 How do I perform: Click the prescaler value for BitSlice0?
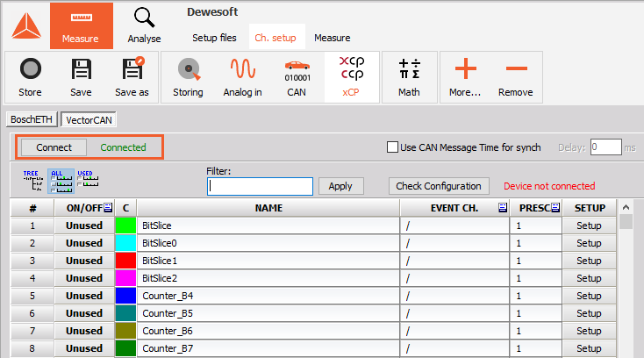535,243
